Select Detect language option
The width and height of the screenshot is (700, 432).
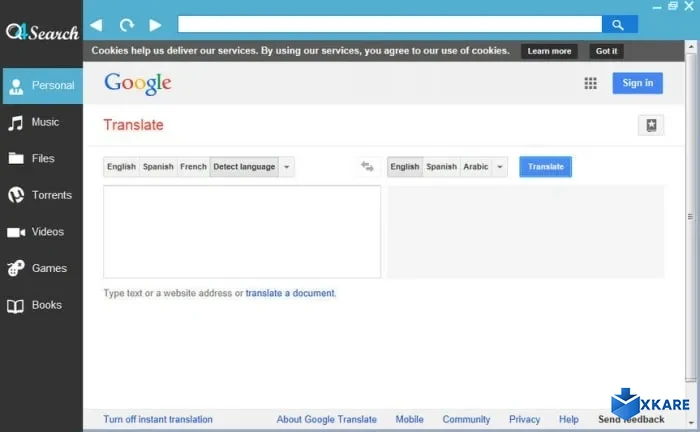(x=244, y=166)
